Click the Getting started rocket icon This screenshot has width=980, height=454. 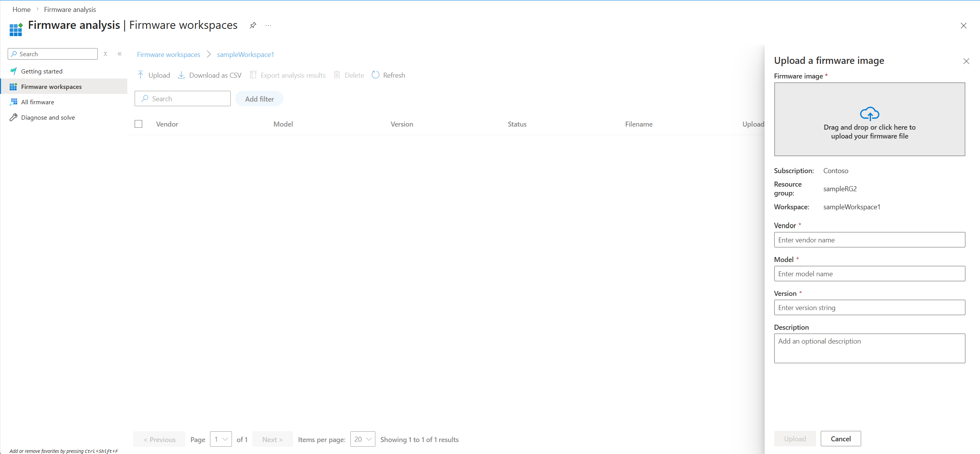click(x=13, y=71)
